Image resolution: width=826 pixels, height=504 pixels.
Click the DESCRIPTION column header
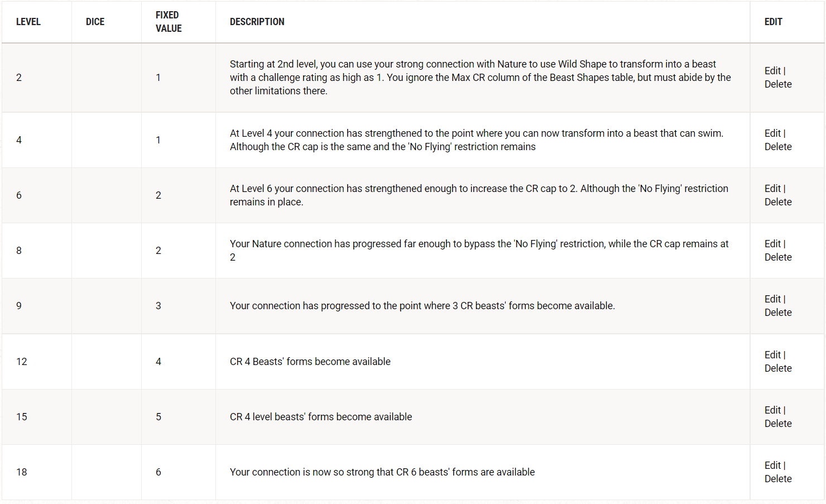point(257,22)
